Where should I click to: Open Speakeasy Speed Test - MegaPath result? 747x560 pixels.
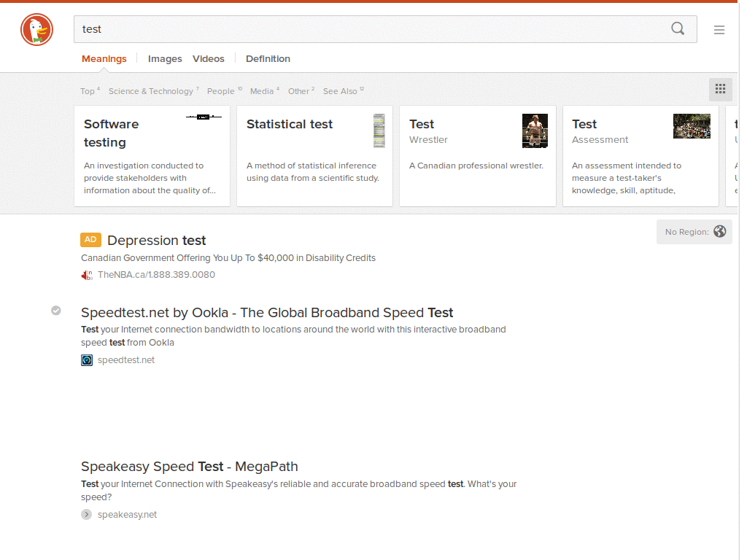pyautogui.click(x=189, y=467)
